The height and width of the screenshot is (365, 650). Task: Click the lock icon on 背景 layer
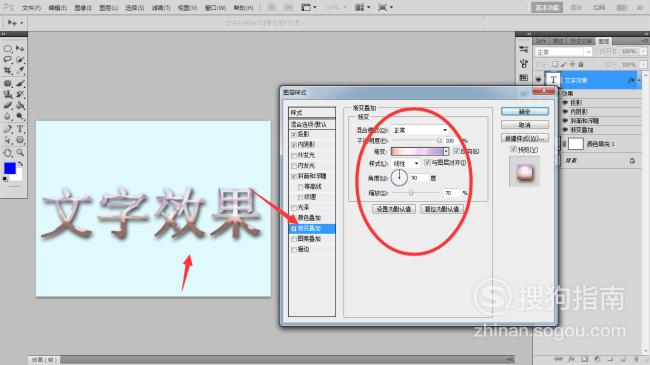(x=632, y=161)
